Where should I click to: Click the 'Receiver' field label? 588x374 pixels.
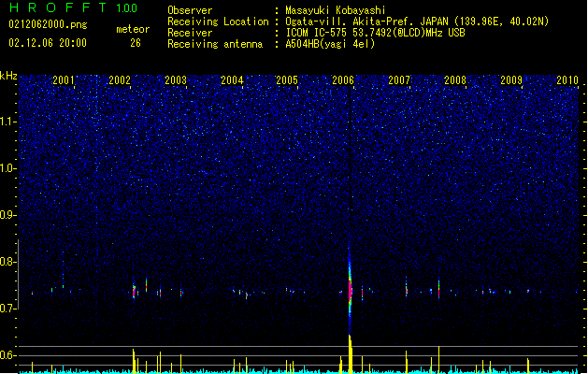190,33
